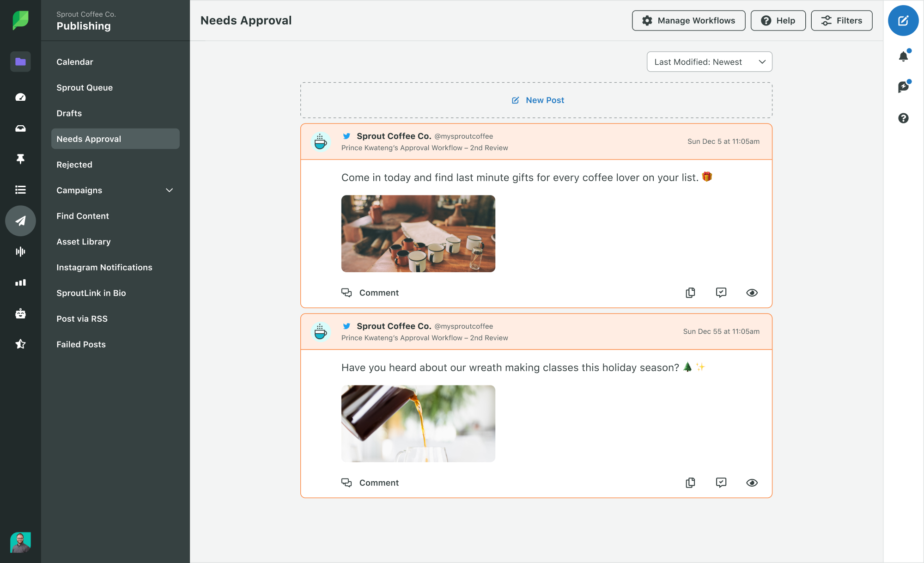Screen dimensions: 924x563
Task: Show the dashboard gauge icon view
Action: [x=20, y=97]
